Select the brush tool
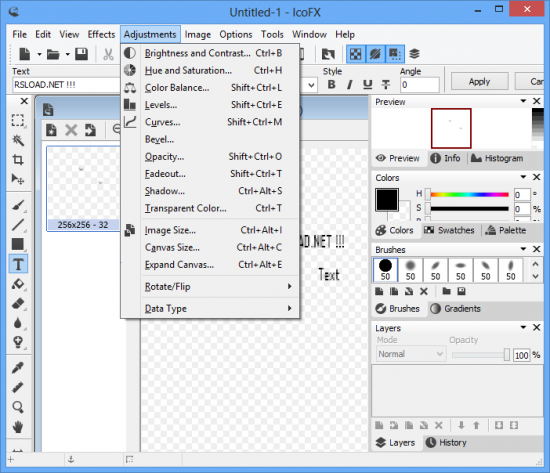 point(18,206)
